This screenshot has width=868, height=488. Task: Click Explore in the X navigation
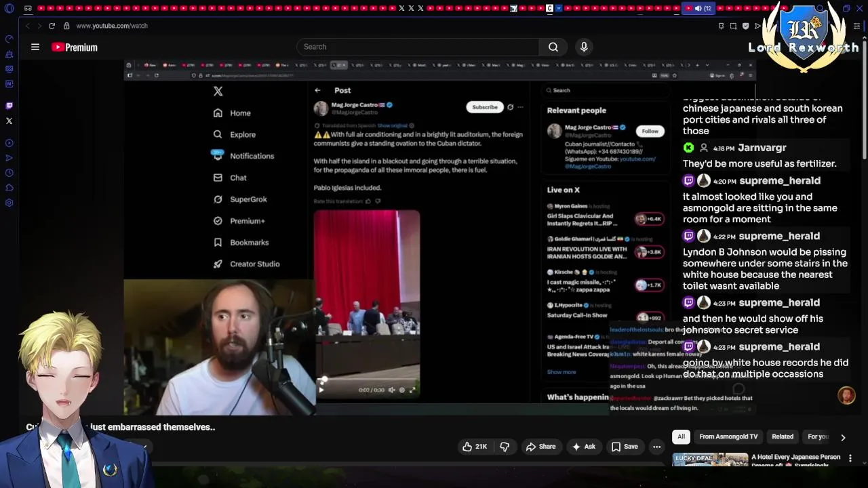(x=234, y=134)
